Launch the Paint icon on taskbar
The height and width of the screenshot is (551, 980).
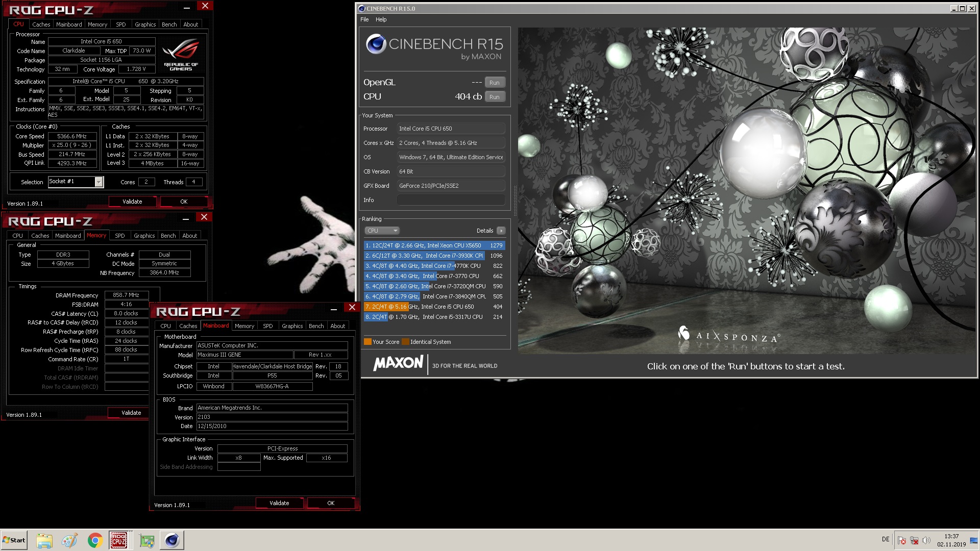pyautogui.click(x=69, y=540)
